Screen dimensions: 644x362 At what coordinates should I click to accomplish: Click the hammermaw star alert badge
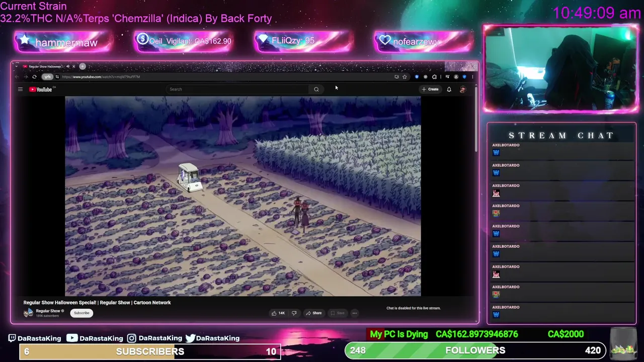coord(63,42)
